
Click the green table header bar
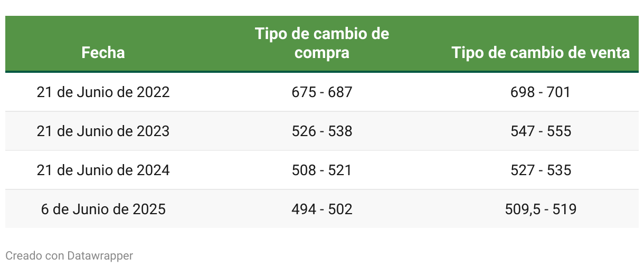322,44
